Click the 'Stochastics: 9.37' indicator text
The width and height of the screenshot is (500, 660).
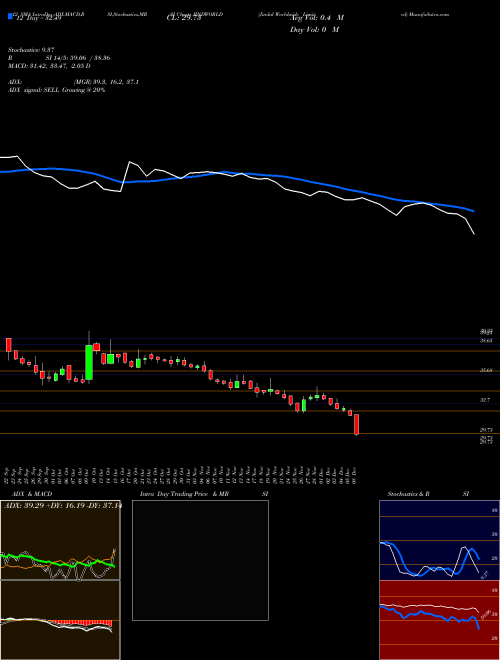point(31,50)
